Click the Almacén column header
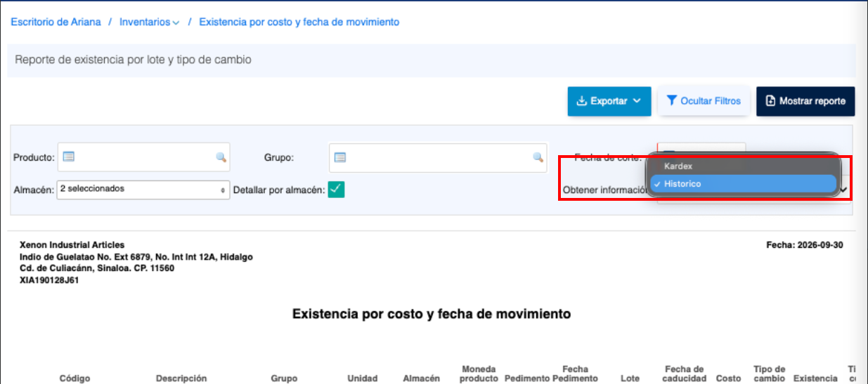The width and height of the screenshot is (868, 384). click(x=422, y=378)
